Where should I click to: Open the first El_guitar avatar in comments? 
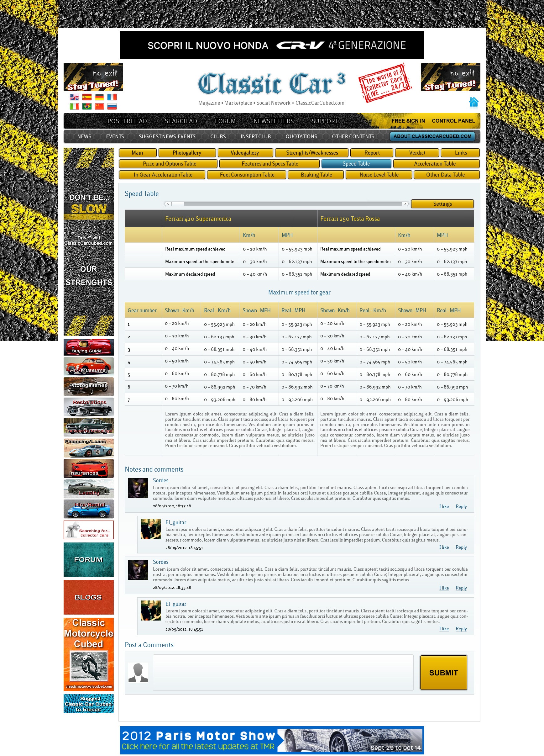pos(151,529)
